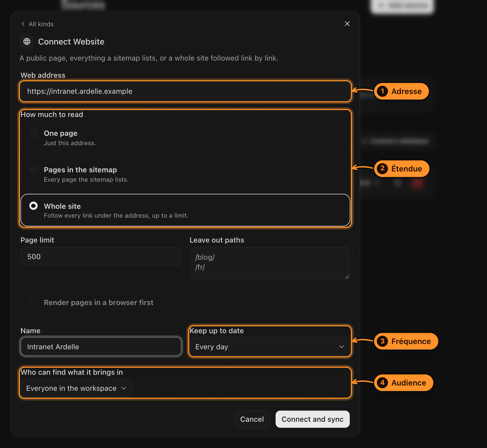The height and width of the screenshot is (448, 487).
Task: Click Connect and sync
Action: (x=312, y=419)
